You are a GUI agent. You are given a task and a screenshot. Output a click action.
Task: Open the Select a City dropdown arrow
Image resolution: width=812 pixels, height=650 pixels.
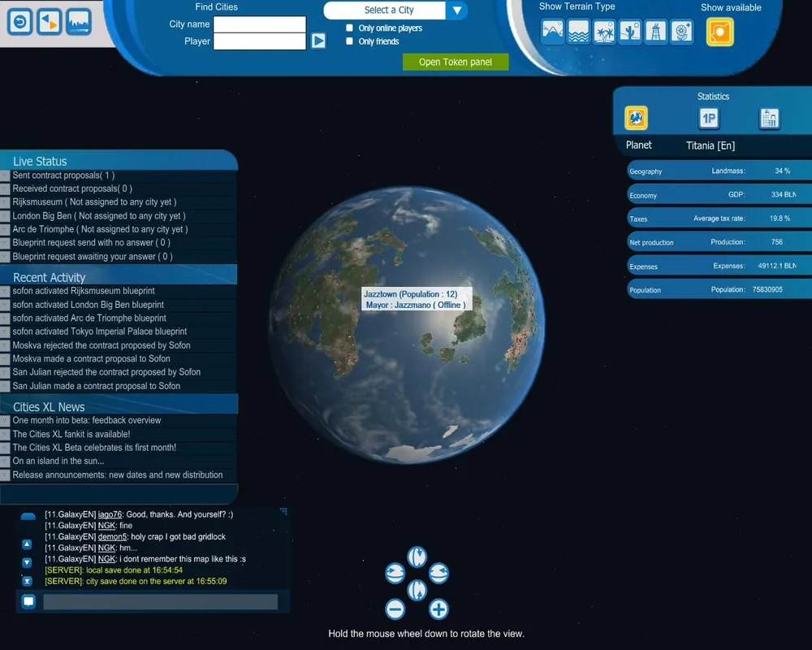[456, 11]
